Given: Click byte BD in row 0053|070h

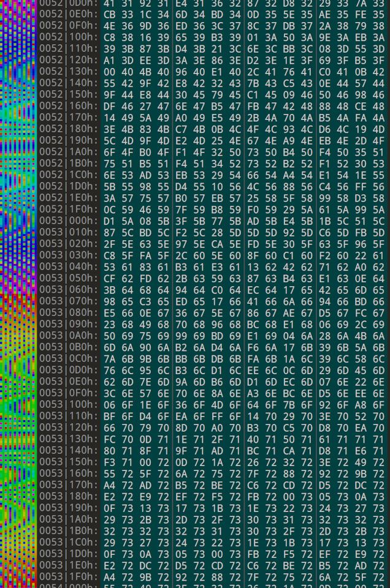Looking at the screenshot, I should (361, 302).
